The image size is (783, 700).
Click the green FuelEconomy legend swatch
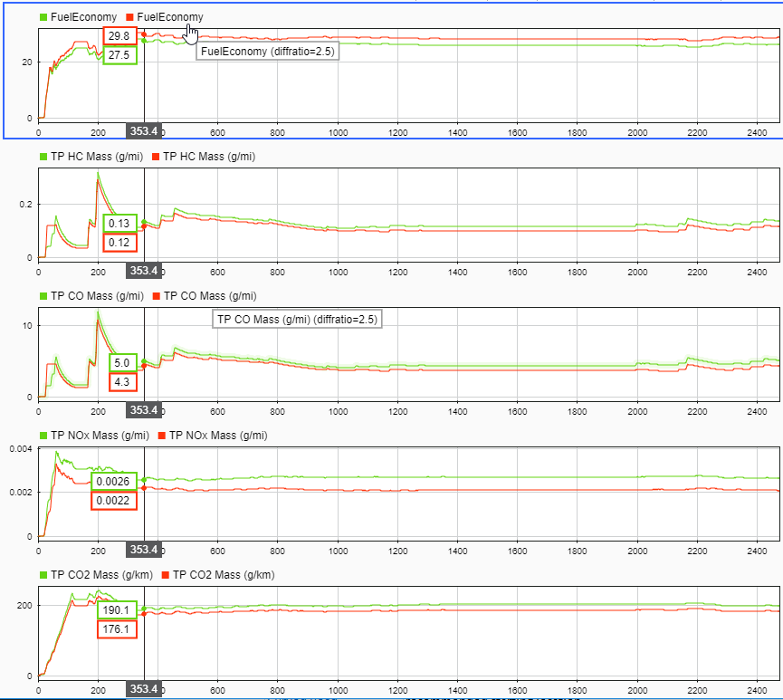(x=43, y=17)
